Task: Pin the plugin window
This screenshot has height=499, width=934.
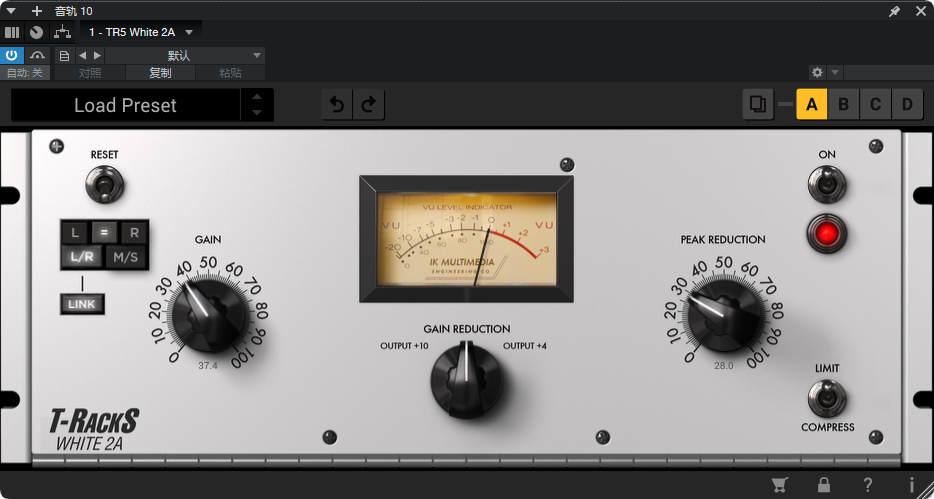Action: tap(894, 11)
